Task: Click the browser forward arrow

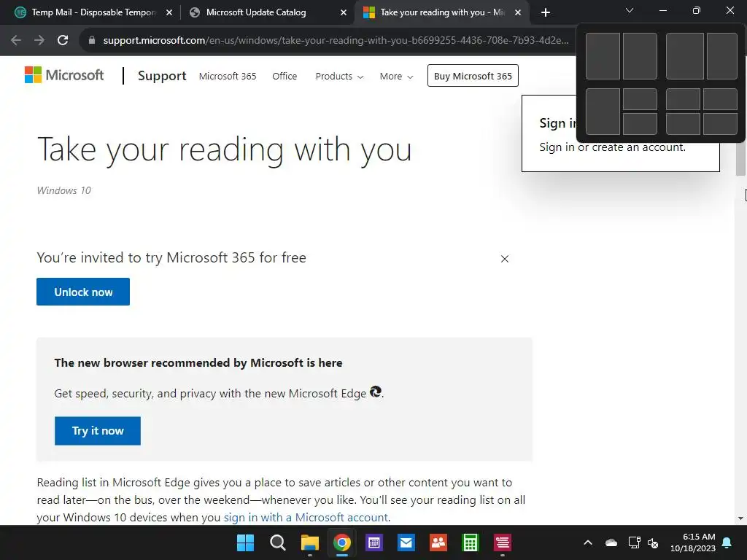Action: coord(39,41)
